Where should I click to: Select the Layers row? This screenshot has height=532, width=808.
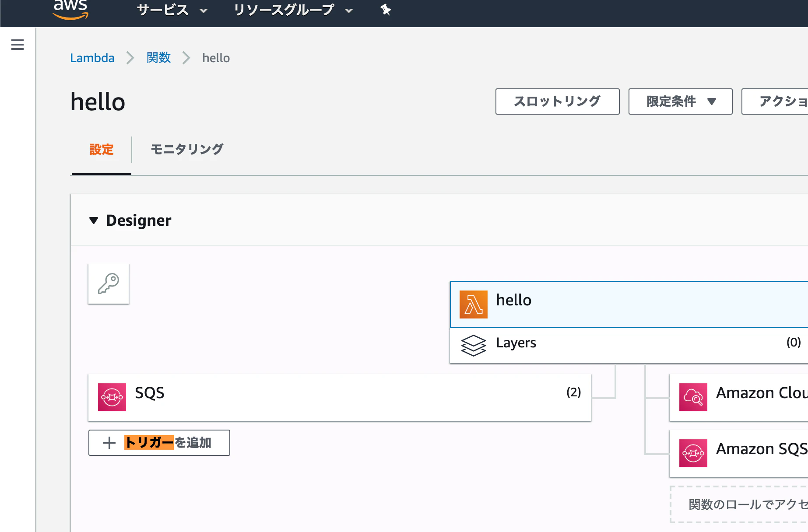click(629, 345)
